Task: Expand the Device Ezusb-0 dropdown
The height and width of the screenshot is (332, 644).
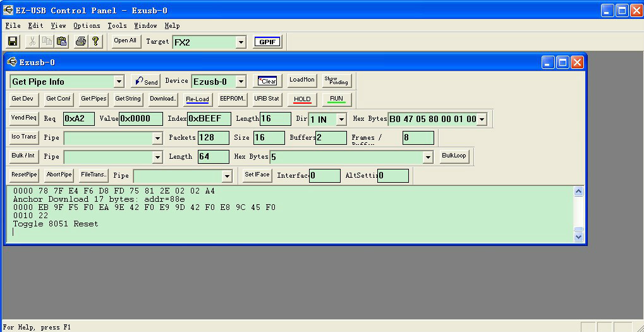Action: point(241,82)
